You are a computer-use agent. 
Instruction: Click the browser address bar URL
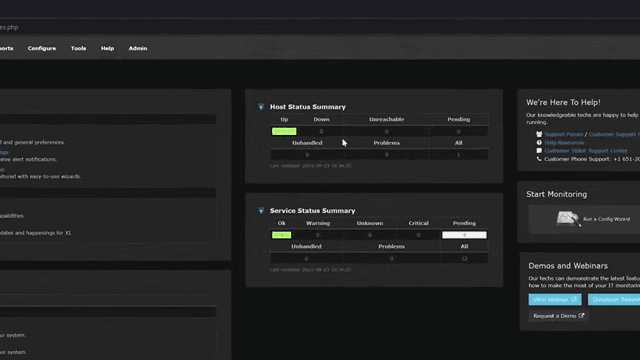pyautogui.click(x=9, y=27)
